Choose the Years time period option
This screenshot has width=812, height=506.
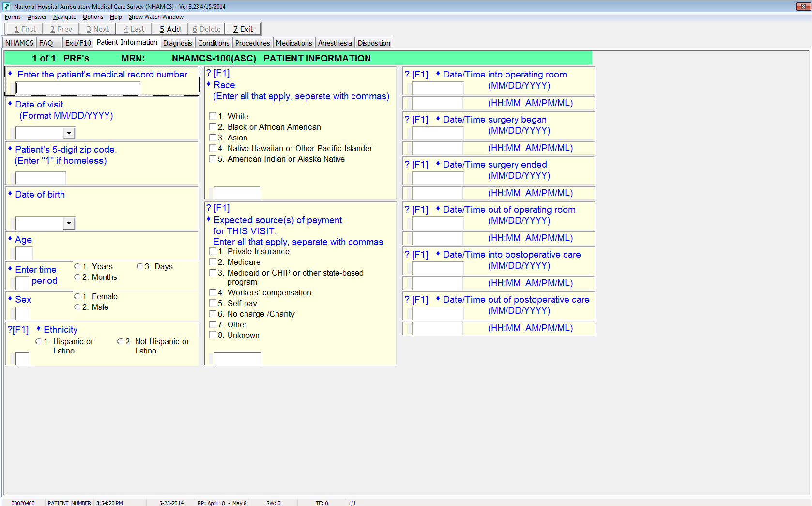click(x=77, y=266)
